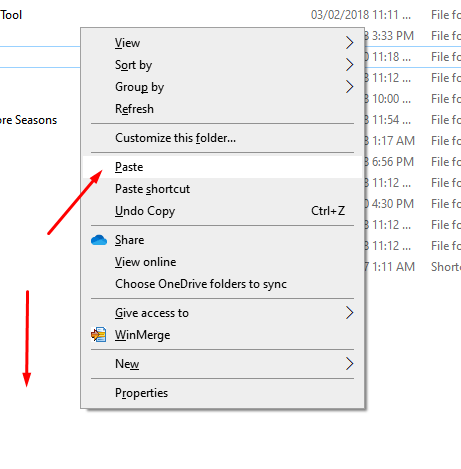The width and height of the screenshot is (461, 469).
Task: Click the WinMerge application icon
Action: click(x=99, y=335)
